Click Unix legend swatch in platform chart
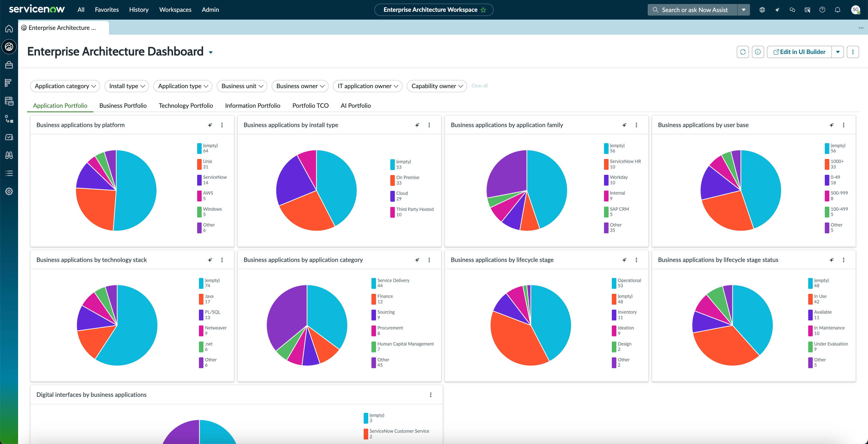The height and width of the screenshot is (444, 868). [x=199, y=164]
